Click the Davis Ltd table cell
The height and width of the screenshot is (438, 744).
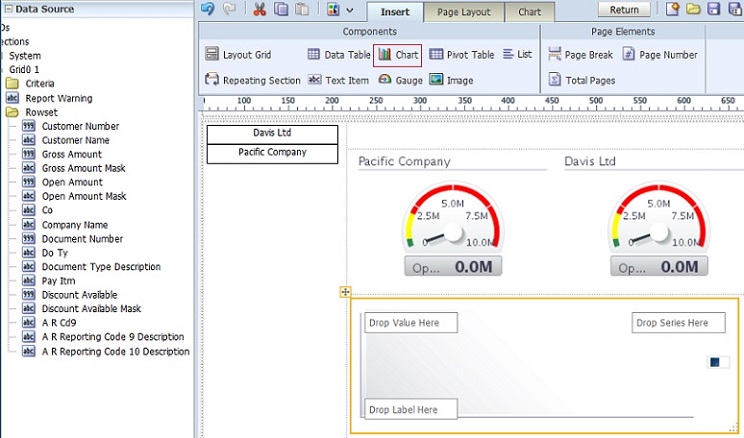point(272,134)
